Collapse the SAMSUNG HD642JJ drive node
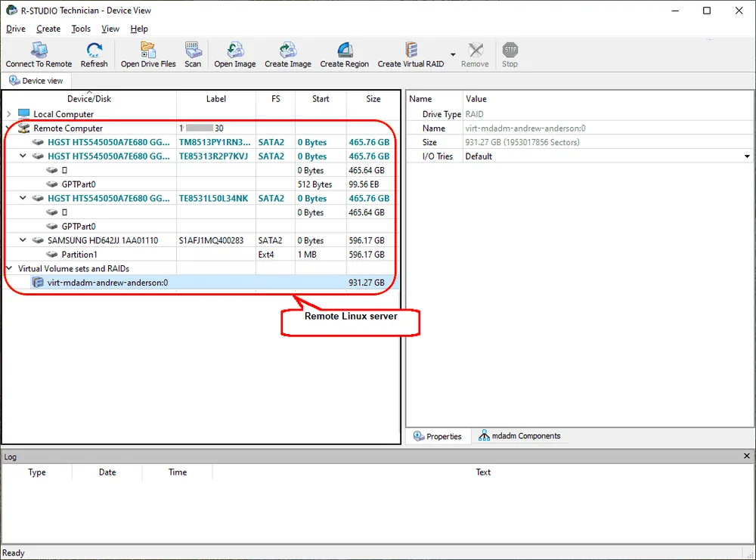Image resolution: width=756 pixels, height=560 pixels. (23, 240)
